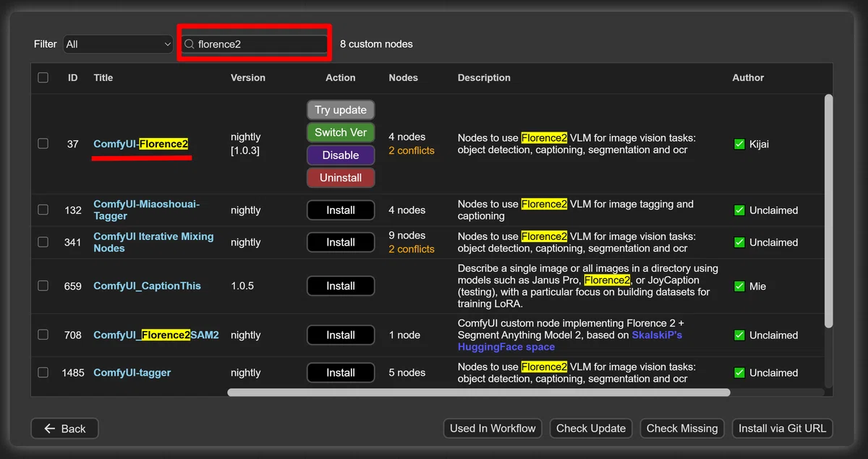Click the '1 node' cell
Viewport: 868px width, 459px height.
click(x=404, y=335)
